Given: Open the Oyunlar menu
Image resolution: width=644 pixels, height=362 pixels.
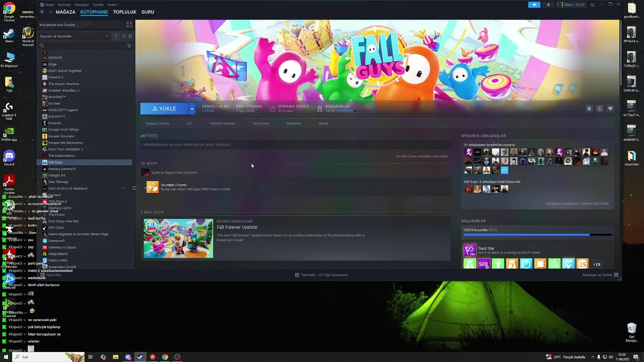Looking at the screenshot, I should tap(98, 5).
